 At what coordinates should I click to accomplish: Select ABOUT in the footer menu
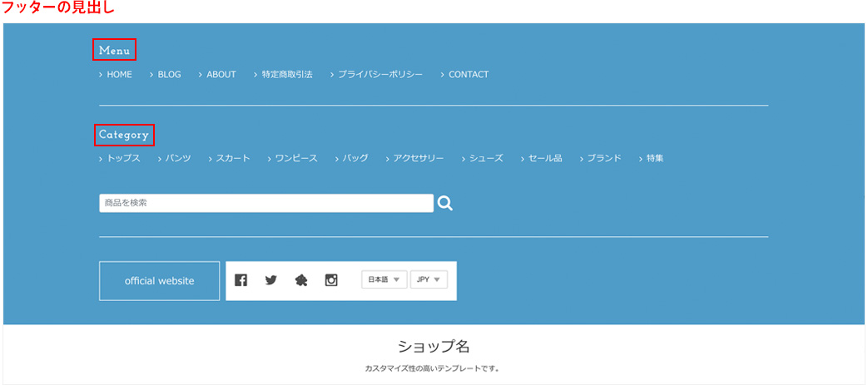click(x=221, y=75)
